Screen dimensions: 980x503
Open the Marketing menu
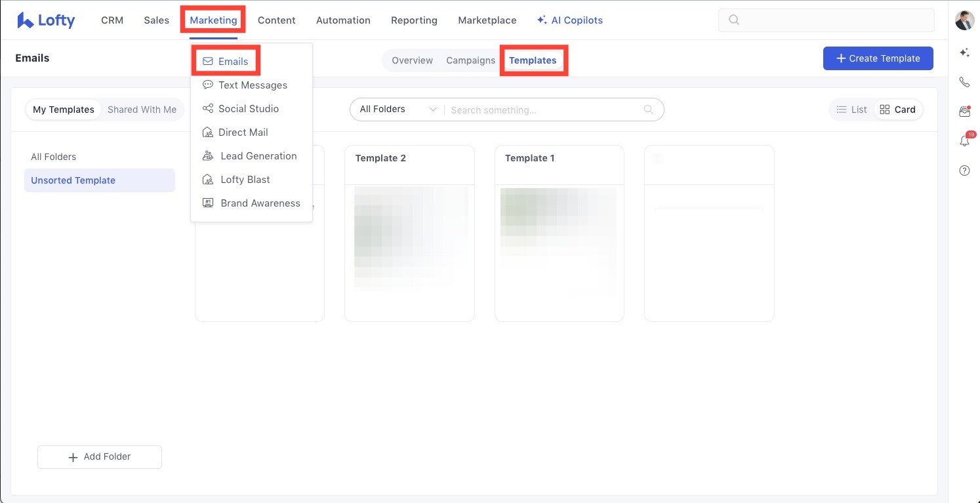point(213,20)
